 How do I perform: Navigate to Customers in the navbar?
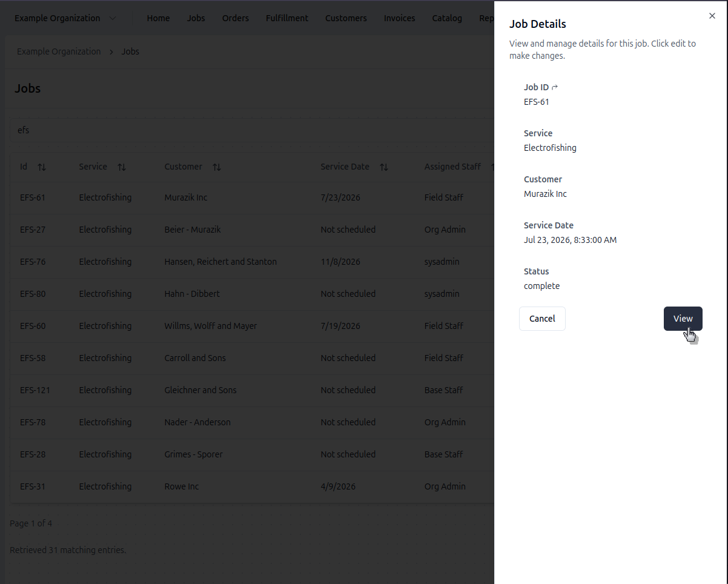pyautogui.click(x=345, y=18)
